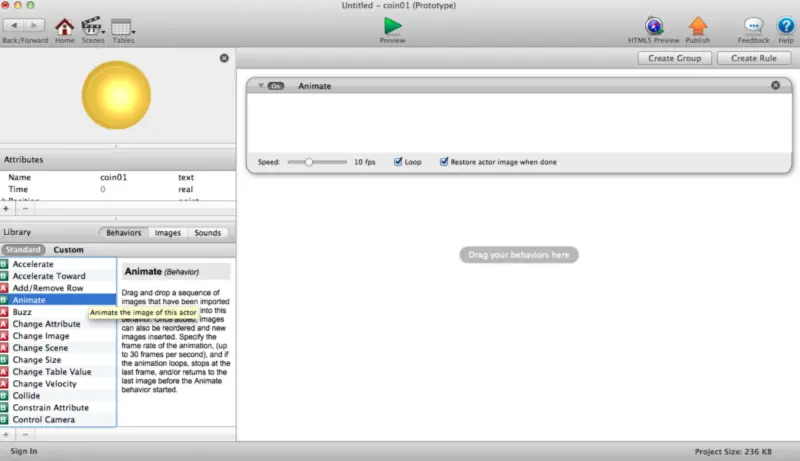Click the Forward arrow button
Viewport: 800px width, 461px height.
click(34, 25)
